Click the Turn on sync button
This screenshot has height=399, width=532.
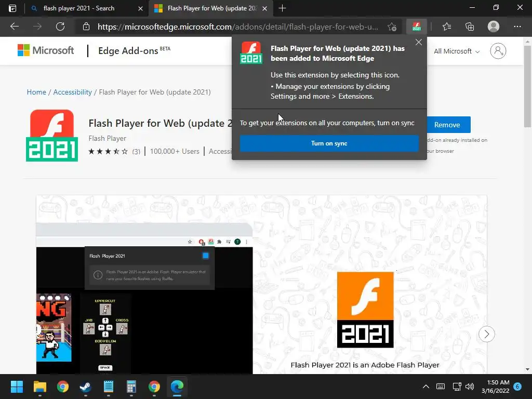(x=329, y=143)
